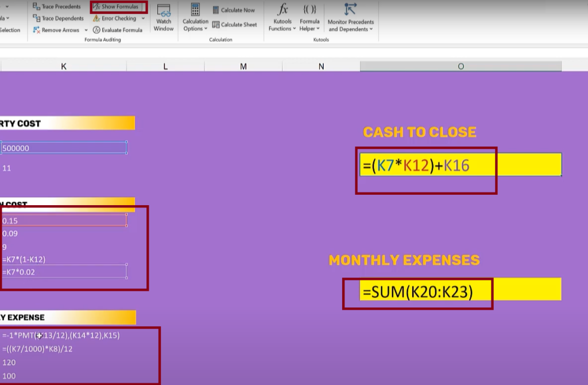This screenshot has width=588, height=385.
Task: Open Kutools Functions menu
Action: pos(282,18)
